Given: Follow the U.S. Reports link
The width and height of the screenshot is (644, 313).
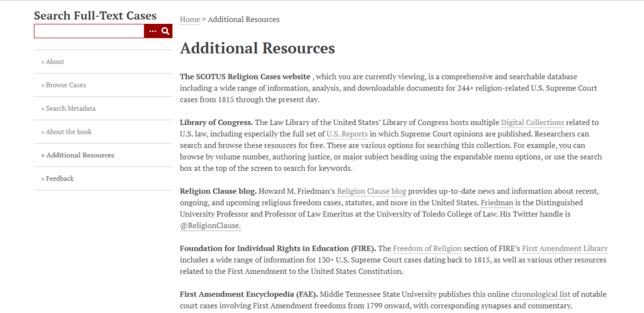Looking at the screenshot, I should tap(347, 134).
